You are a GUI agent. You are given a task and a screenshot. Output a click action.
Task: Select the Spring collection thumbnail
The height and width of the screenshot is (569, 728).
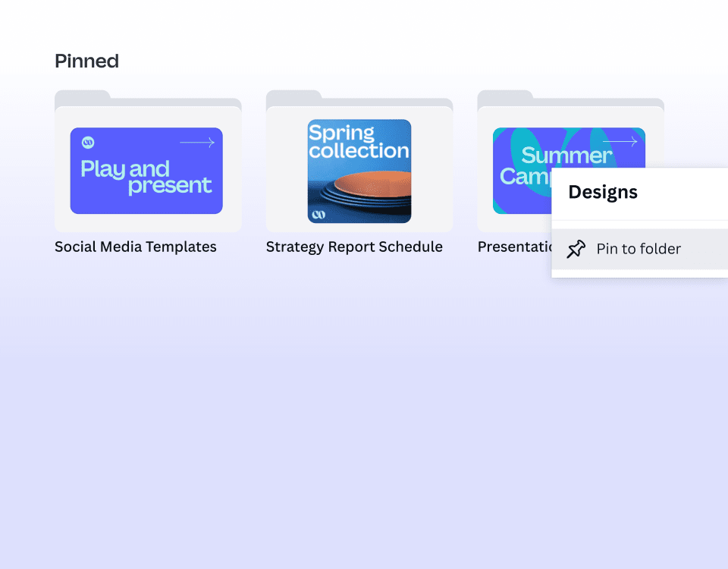tap(359, 171)
